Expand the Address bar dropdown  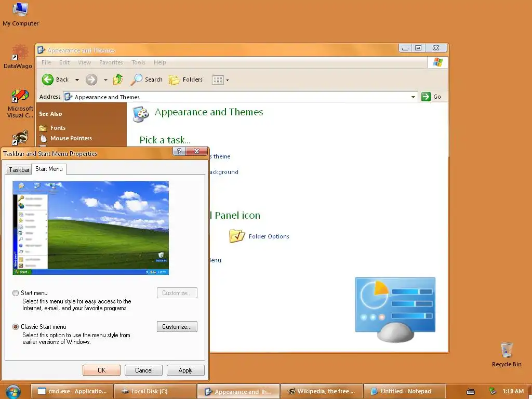(413, 97)
